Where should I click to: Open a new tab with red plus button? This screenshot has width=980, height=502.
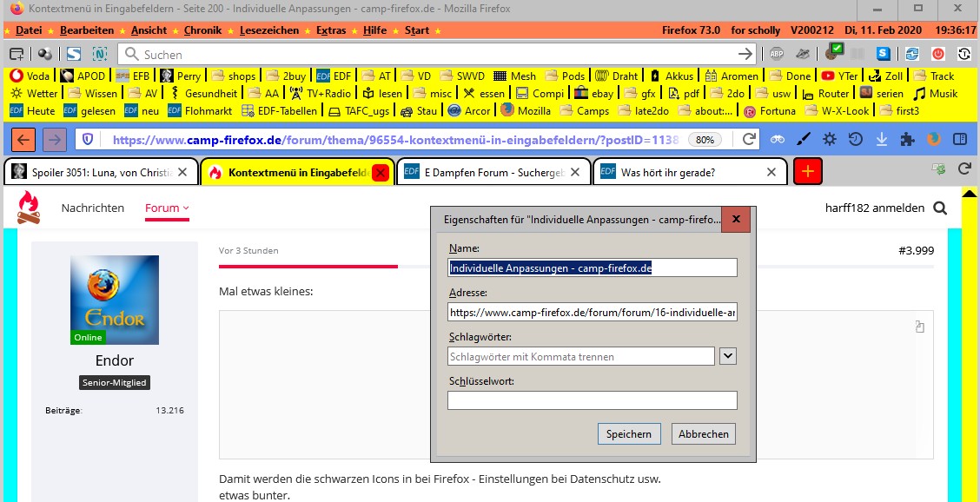point(807,171)
